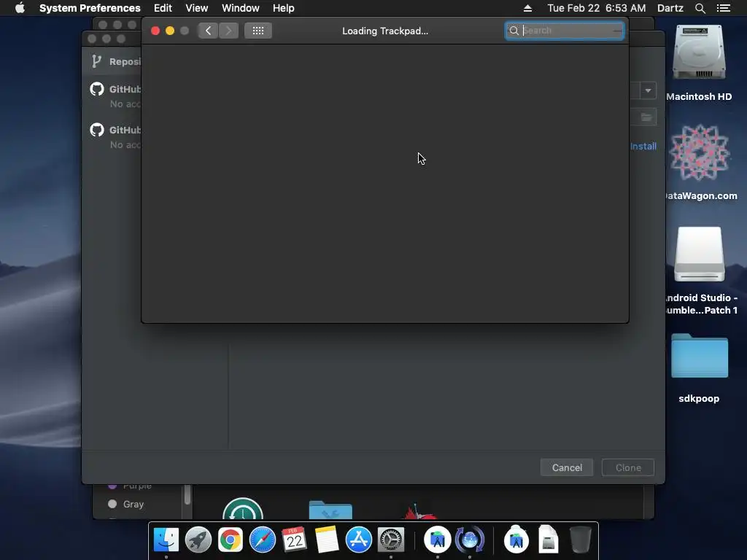Click the search magnifier inside Preferences
747x560 pixels.
[x=514, y=31]
